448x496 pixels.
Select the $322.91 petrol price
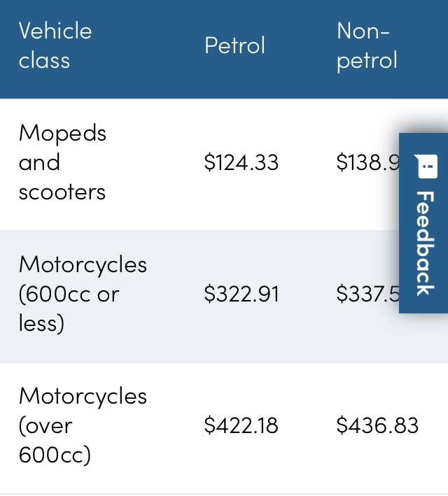click(241, 295)
